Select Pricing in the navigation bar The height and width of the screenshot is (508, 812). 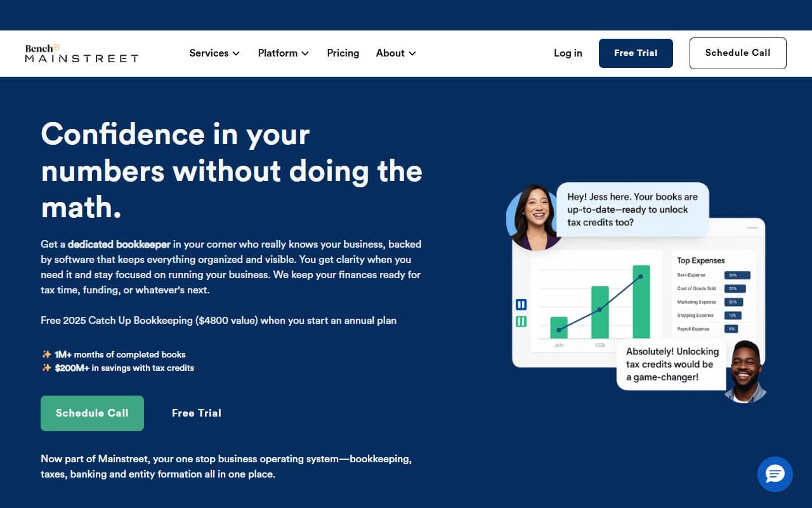coord(343,53)
